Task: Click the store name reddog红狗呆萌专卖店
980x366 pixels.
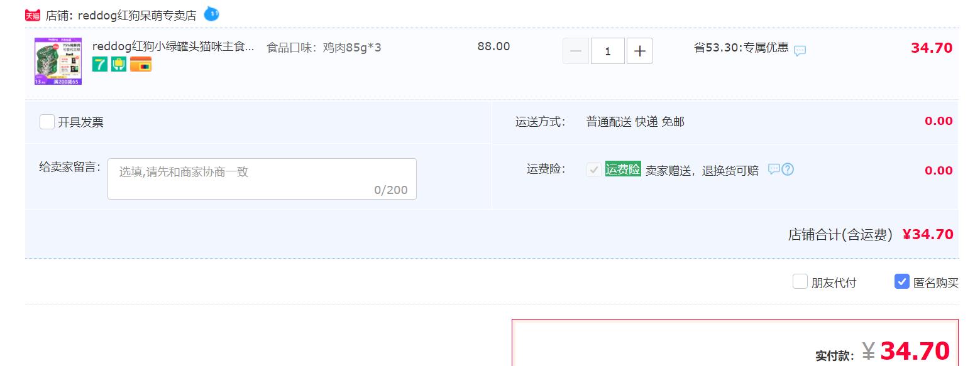Action: click(x=137, y=16)
